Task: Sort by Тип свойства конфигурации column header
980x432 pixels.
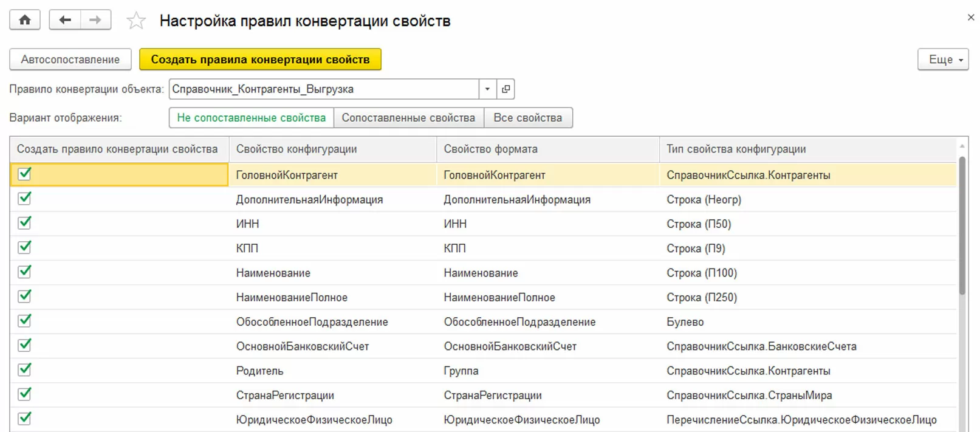Action: 808,149
